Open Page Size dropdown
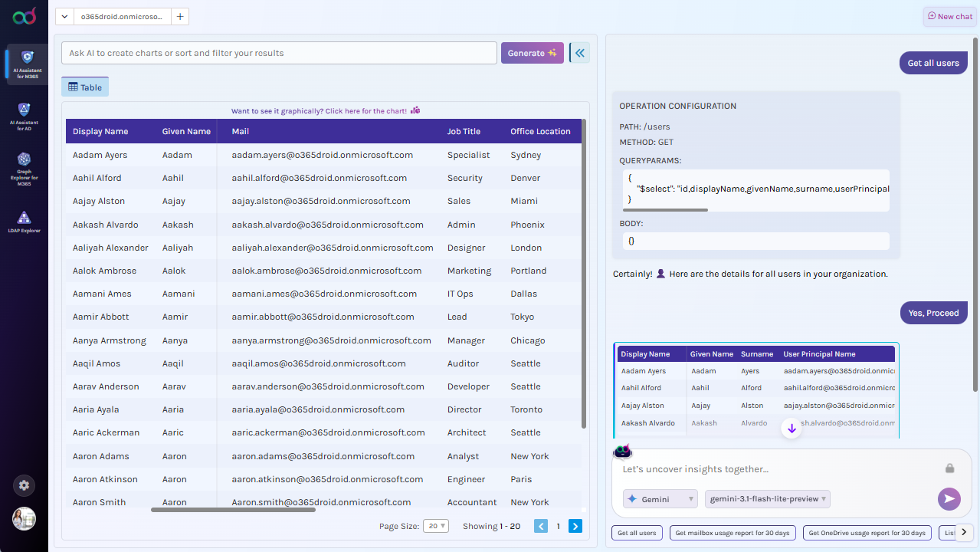This screenshot has width=980, height=552. click(x=438, y=526)
